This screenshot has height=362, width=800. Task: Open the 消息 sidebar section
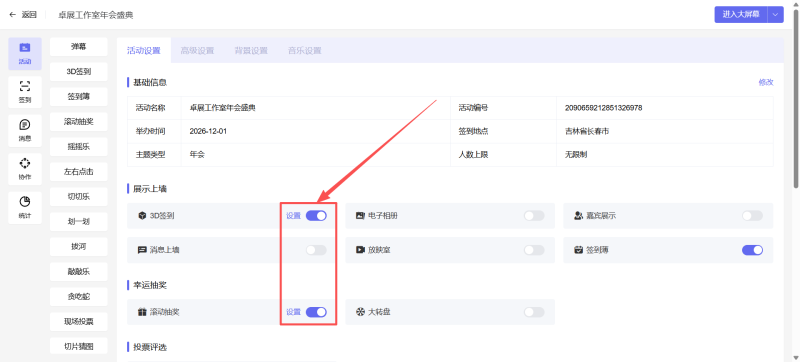25,131
